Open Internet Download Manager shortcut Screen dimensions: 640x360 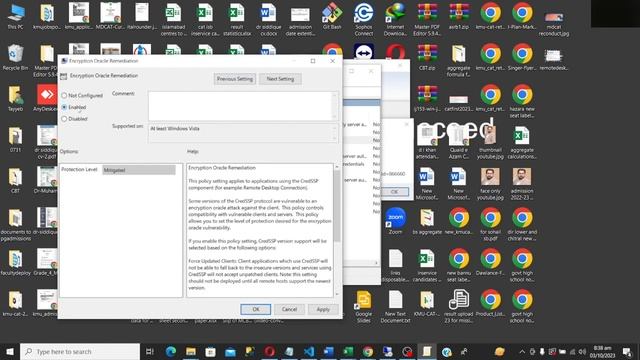[395, 19]
